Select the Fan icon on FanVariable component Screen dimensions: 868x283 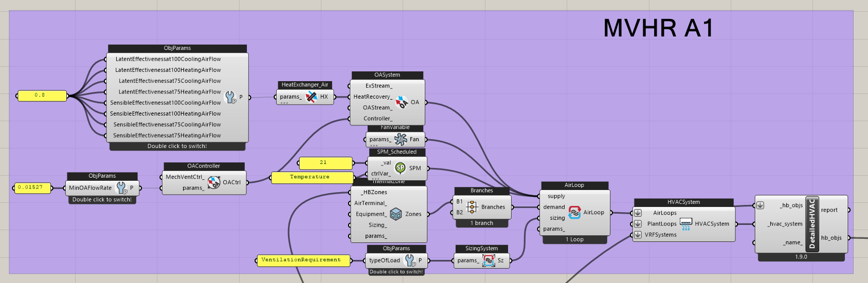(401, 139)
